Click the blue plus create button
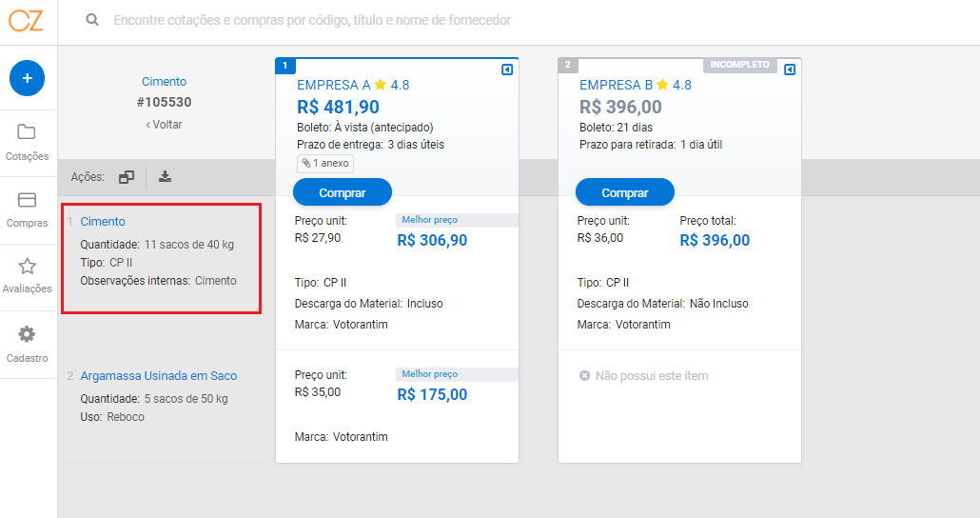The width and height of the screenshot is (980, 518). 27,78
